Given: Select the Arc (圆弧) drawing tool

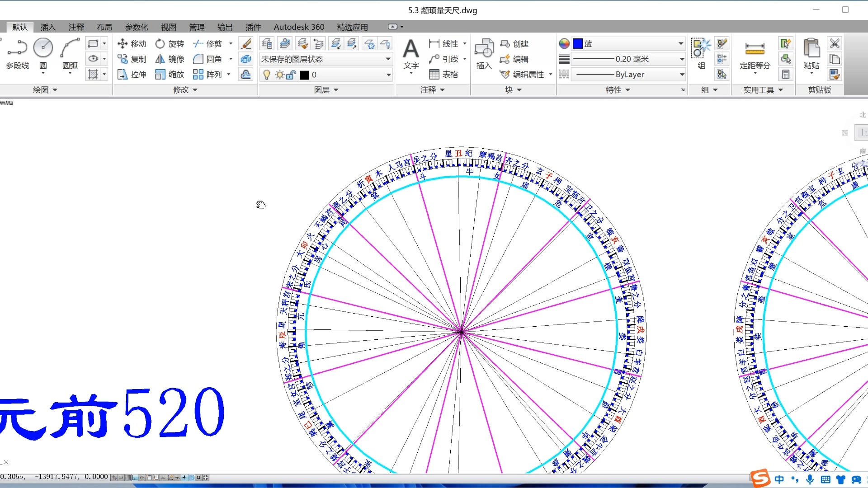Looking at the screenshot, I should click(70, 54).
